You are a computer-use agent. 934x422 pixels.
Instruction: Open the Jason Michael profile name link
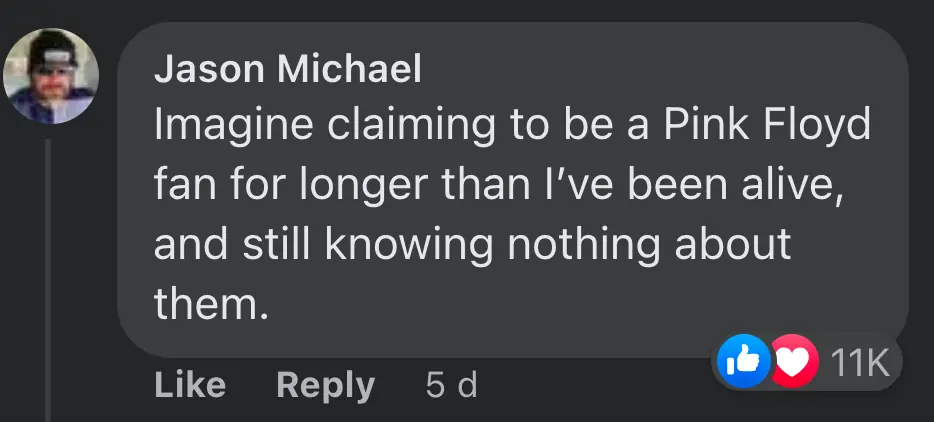(x=288, y=68)
